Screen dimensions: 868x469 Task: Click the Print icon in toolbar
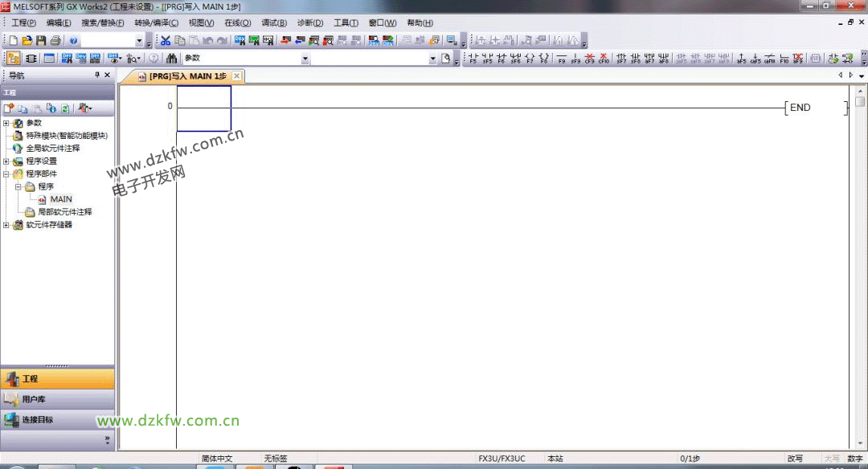click(54, 40)
